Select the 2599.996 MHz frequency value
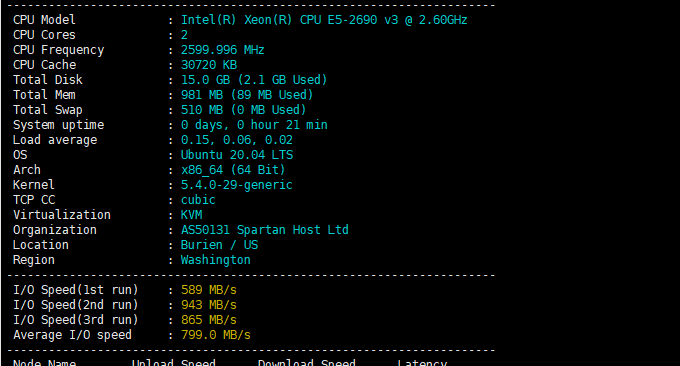The width and height of the screenshot is (680, 366). pyautogui.click(x=222, y=50)
